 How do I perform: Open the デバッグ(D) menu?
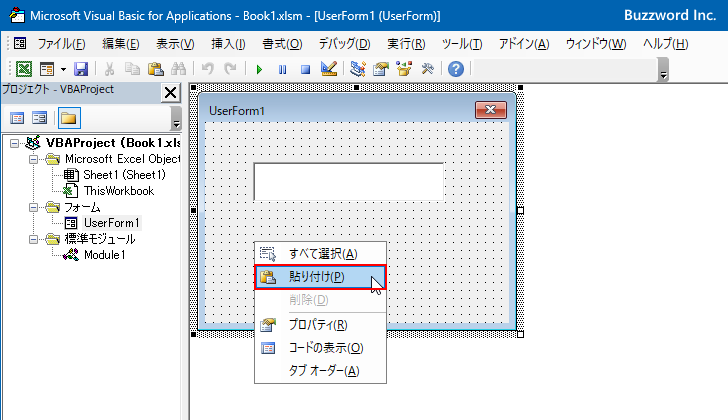344,44
